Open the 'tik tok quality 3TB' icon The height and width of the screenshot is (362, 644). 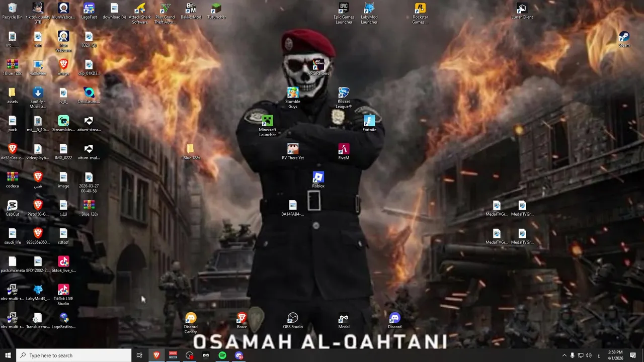[x=38, y=13]
